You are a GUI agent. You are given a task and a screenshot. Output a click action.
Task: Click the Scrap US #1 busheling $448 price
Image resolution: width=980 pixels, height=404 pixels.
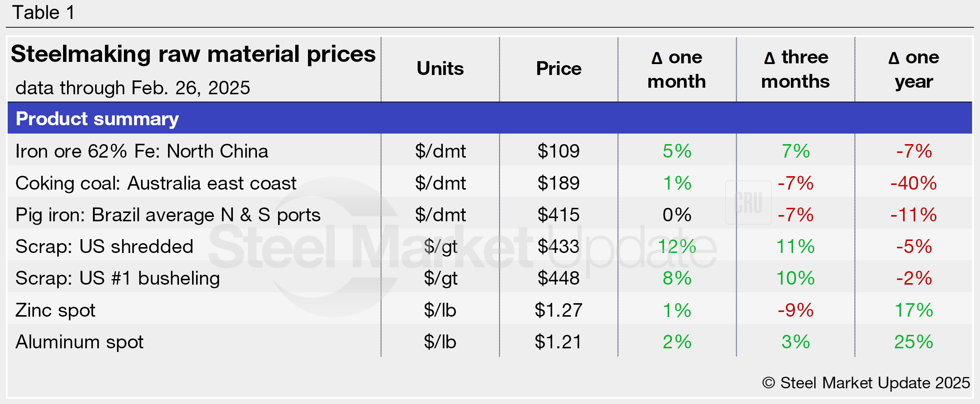point(558,278)
